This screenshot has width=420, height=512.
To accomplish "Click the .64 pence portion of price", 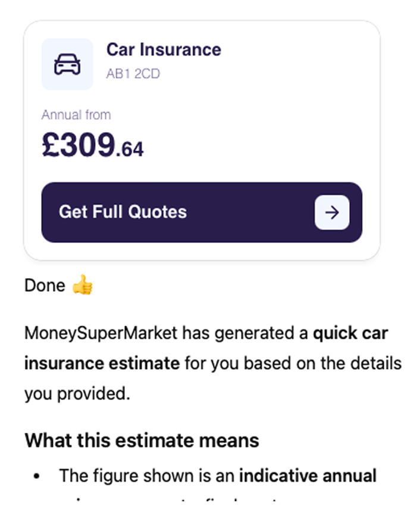I will 130,149.
